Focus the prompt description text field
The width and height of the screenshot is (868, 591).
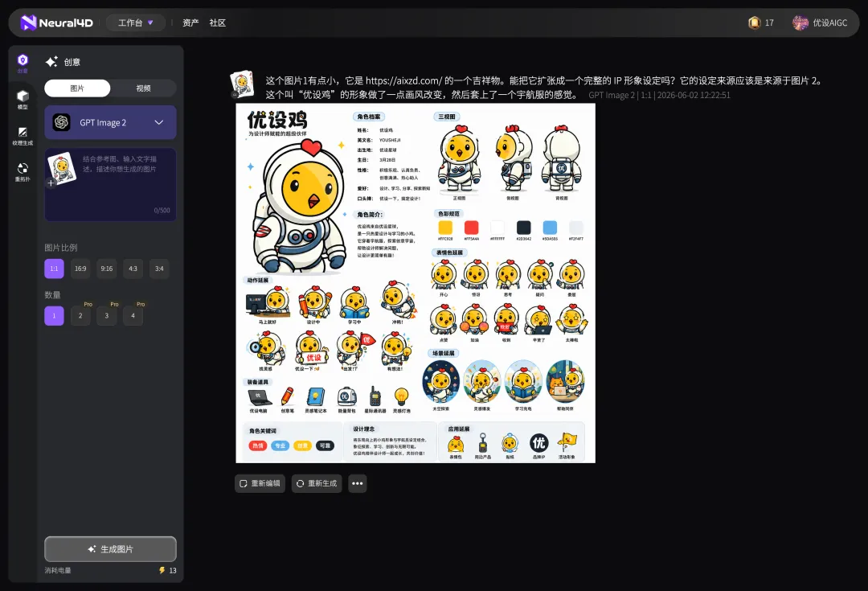110,184
